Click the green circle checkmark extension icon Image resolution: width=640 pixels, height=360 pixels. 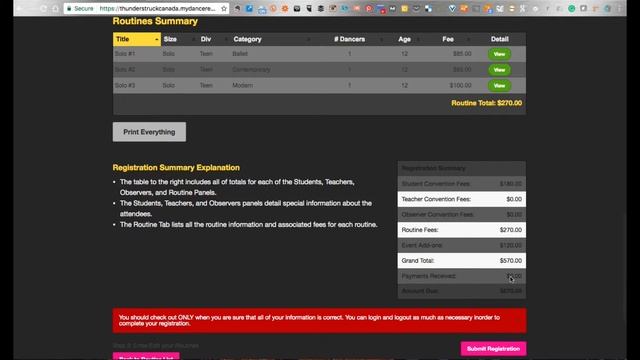572,9
